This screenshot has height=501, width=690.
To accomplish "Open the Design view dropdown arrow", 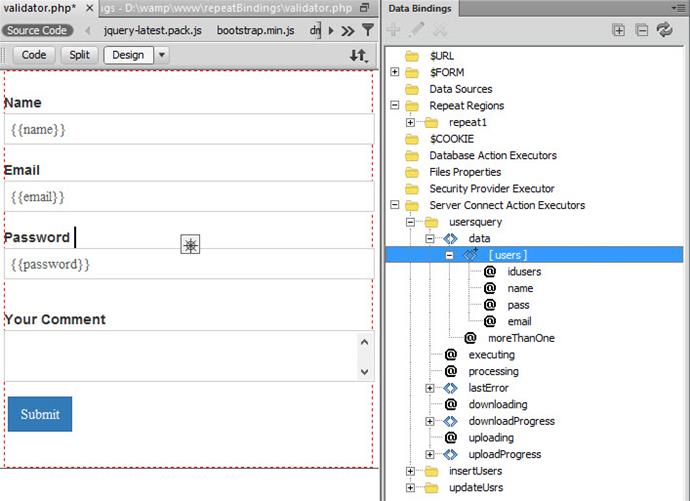I will click(161, 55).
